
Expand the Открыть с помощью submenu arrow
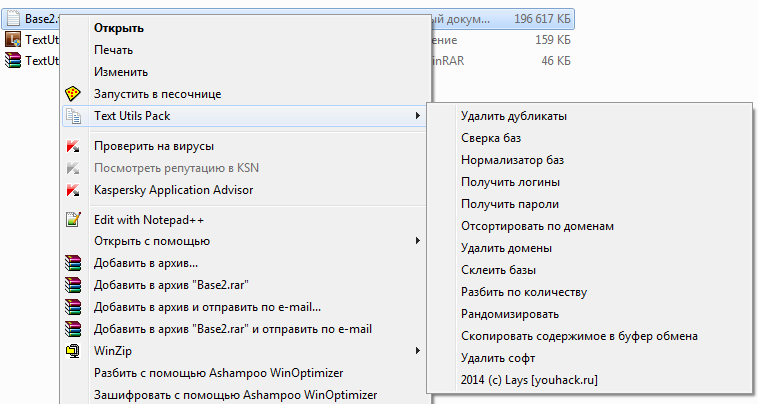pyautogui.click(x=417, y=241)
